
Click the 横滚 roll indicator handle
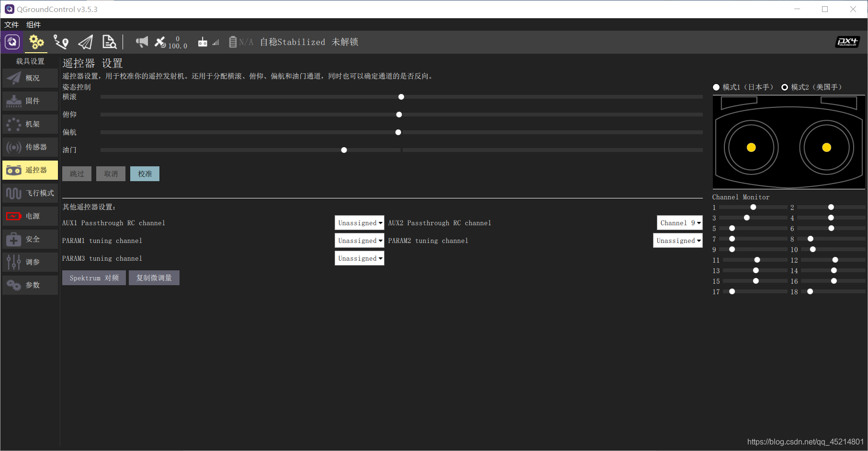click(x=401, y=97)
